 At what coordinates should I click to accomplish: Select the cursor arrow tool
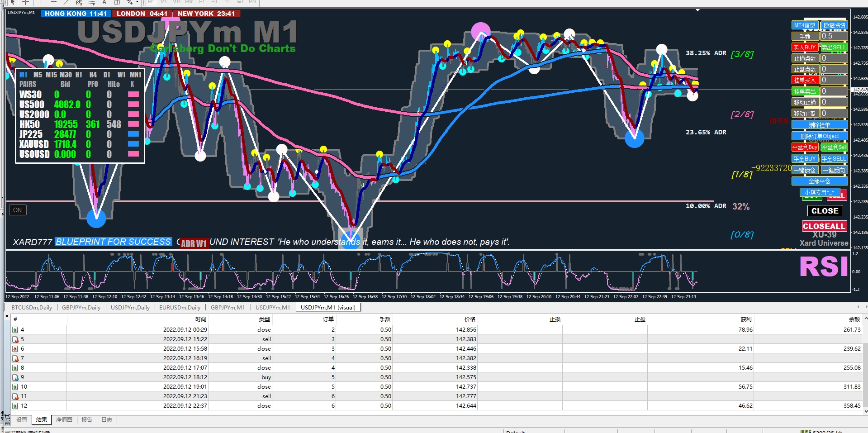click(x=13, y=2)
